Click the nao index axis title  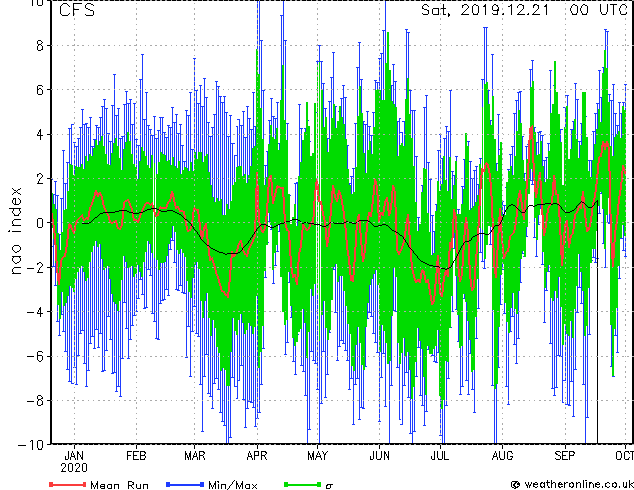coord(15,231)
